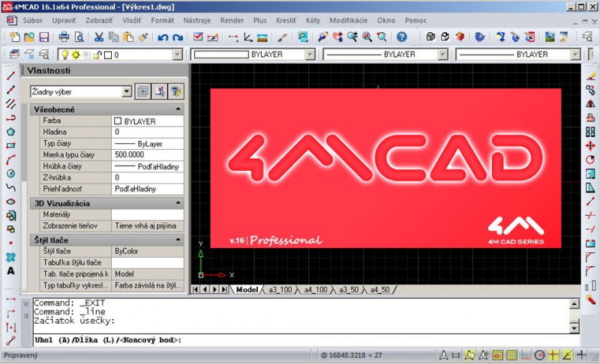Image resolution: width=600 pixels, height=364 pixels.
Task: Collapse the 3D Vizualizácia section
Action: (x=178, y=203)
